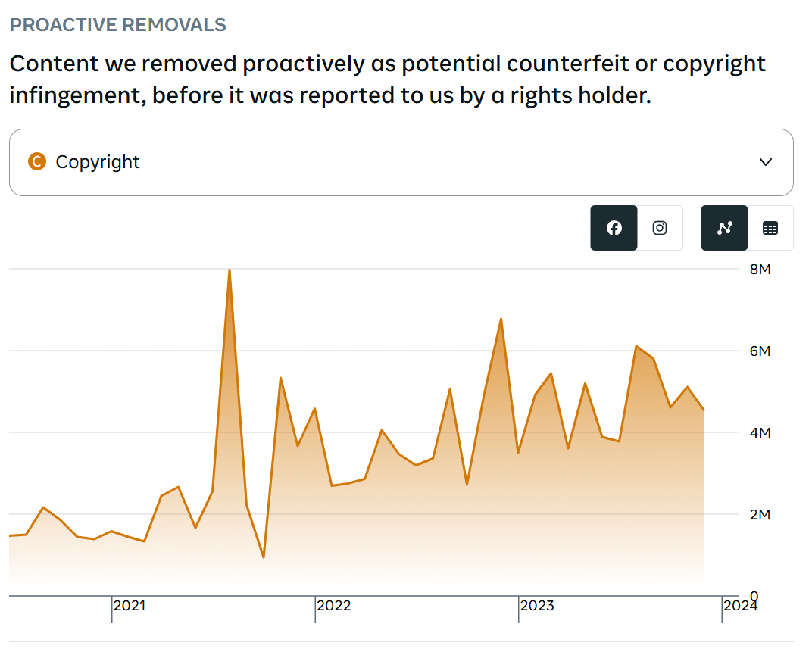Switch to table view icon

(770, 228)
